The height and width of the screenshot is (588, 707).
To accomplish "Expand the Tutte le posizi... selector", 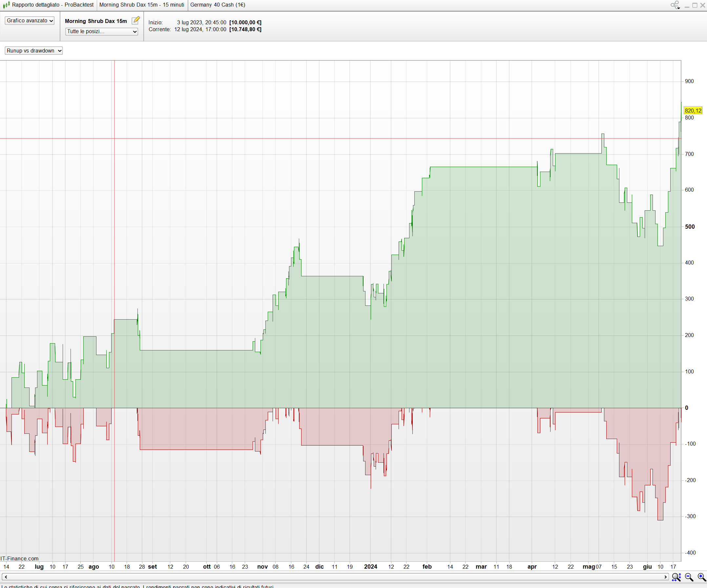I will click(101, 31).
